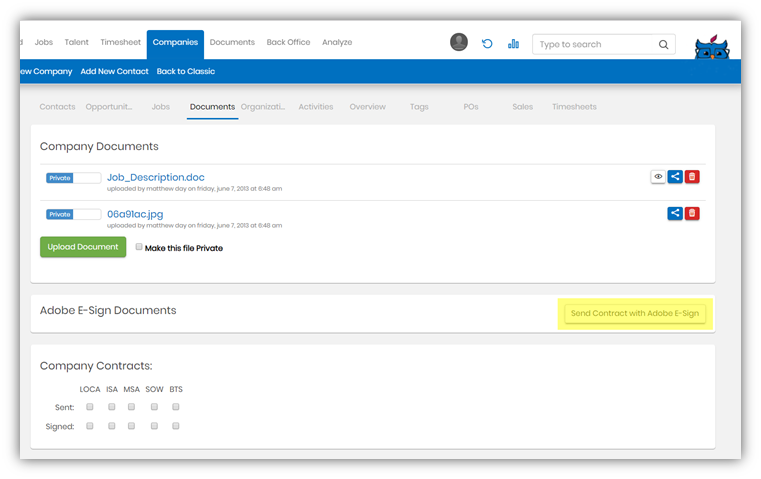Switch to the Activities tab
Image resolution: width=761 pixels, height=479 pixels.
(x=316, y=107)
